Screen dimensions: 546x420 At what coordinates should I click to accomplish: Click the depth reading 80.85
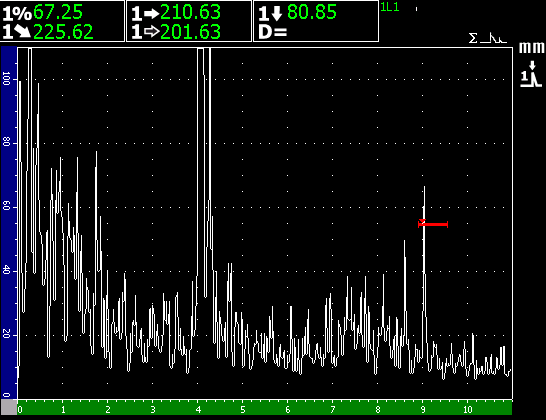[312, 12]
